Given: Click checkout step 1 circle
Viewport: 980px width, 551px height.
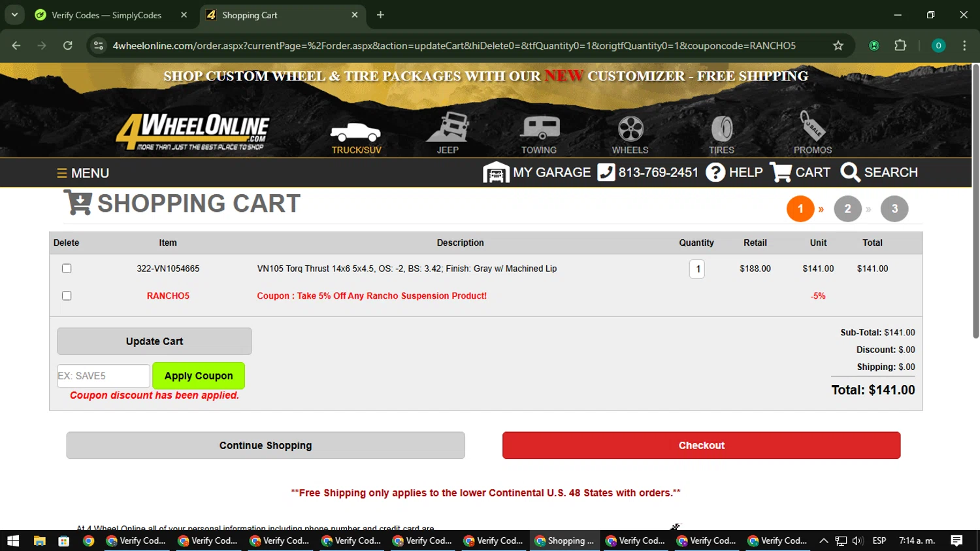Looking at the screenshot, I should pyautogui.click(x=800, y=209).
